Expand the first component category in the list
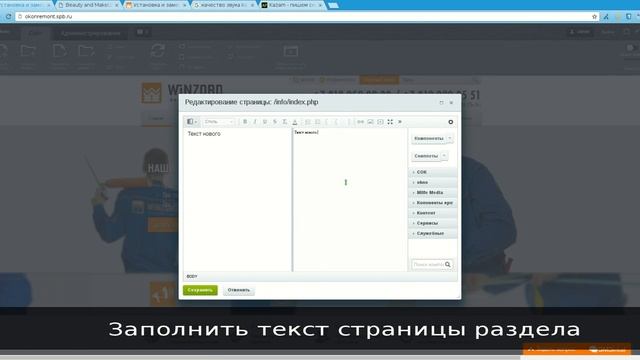The width and height of the screenshot is (640, 360). (433, 172)
